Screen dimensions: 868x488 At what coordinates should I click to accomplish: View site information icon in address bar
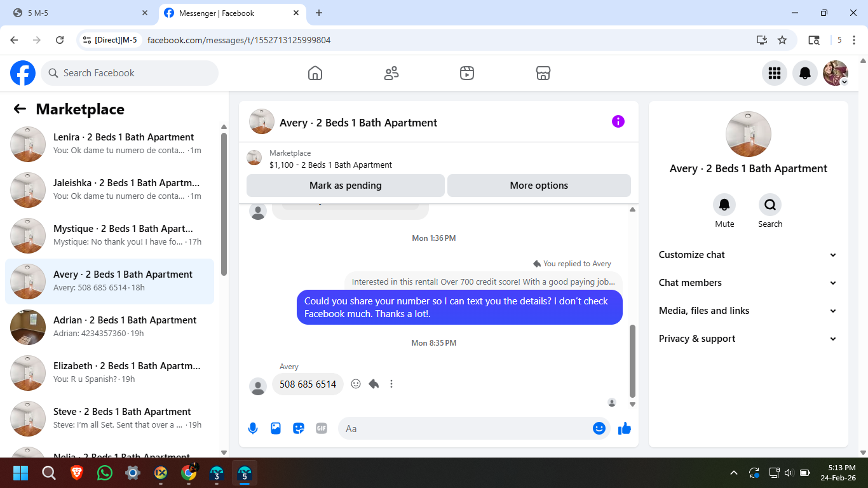(x=87, y=40)
